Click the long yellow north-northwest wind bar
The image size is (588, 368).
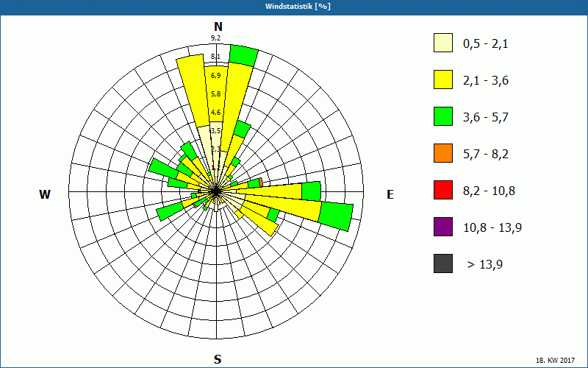193,92
